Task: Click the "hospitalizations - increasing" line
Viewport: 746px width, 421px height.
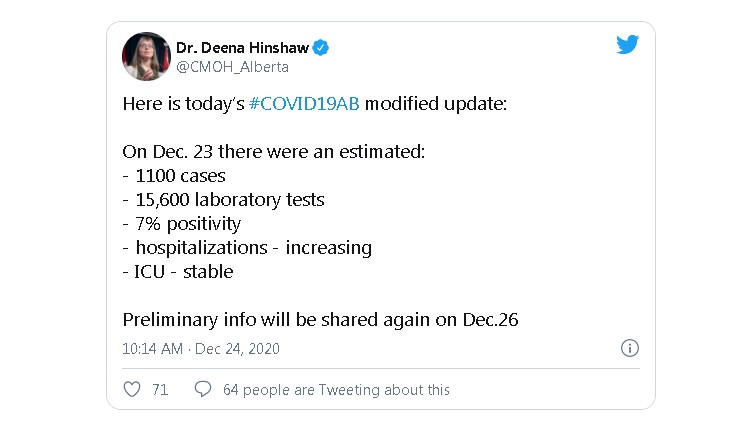Action: tap(246, 247)
